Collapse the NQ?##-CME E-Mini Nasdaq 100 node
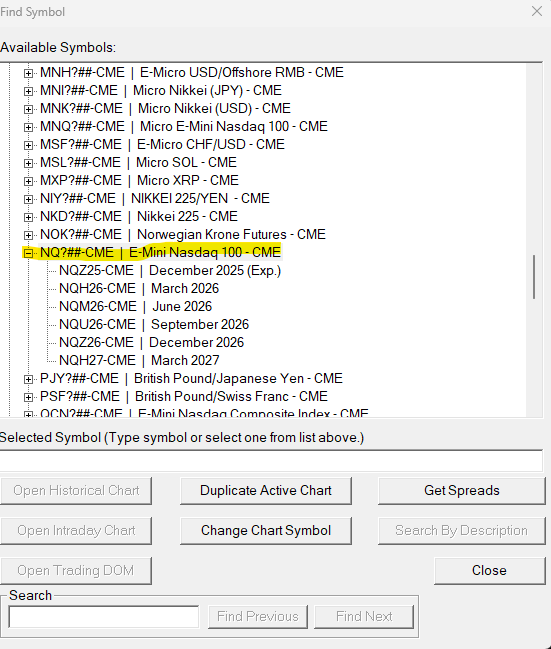The width and height of the screenshot is (551, 649). [28, 253]
